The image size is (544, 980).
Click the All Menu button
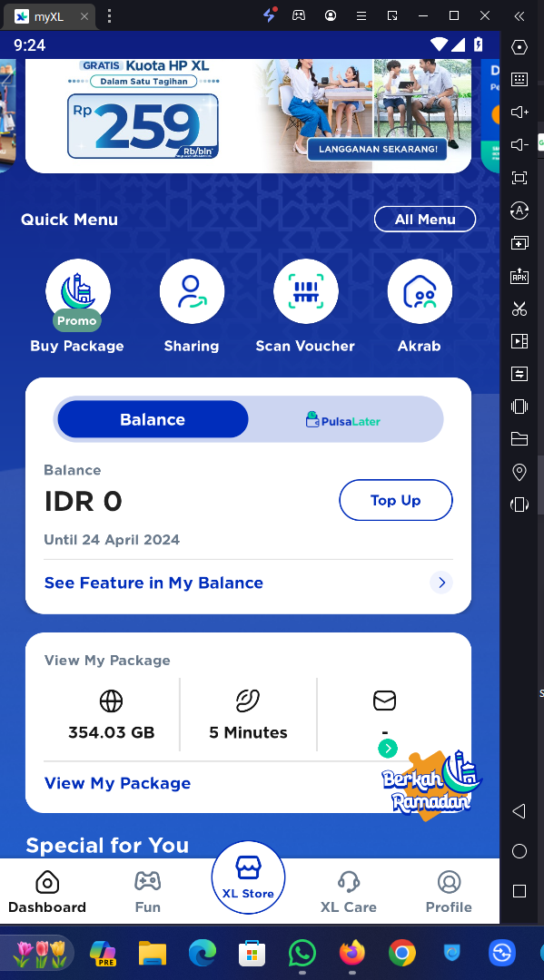425,220
